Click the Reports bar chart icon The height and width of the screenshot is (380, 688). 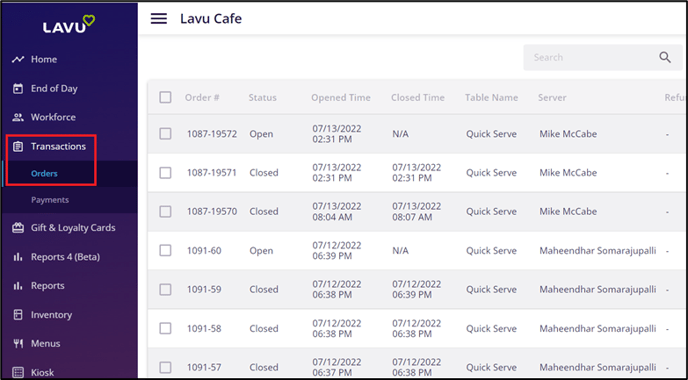[18, 286]
